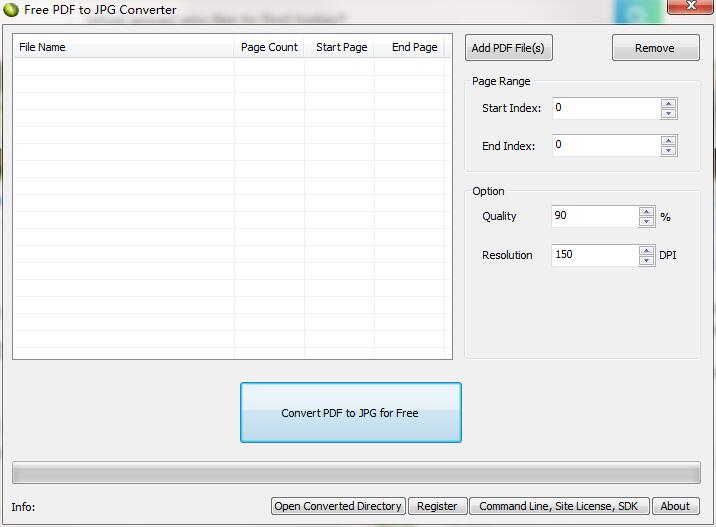Open the Converted Directory
Image resolution: width=716 pixels, height=527 pixels.
(x=338, y=506)
